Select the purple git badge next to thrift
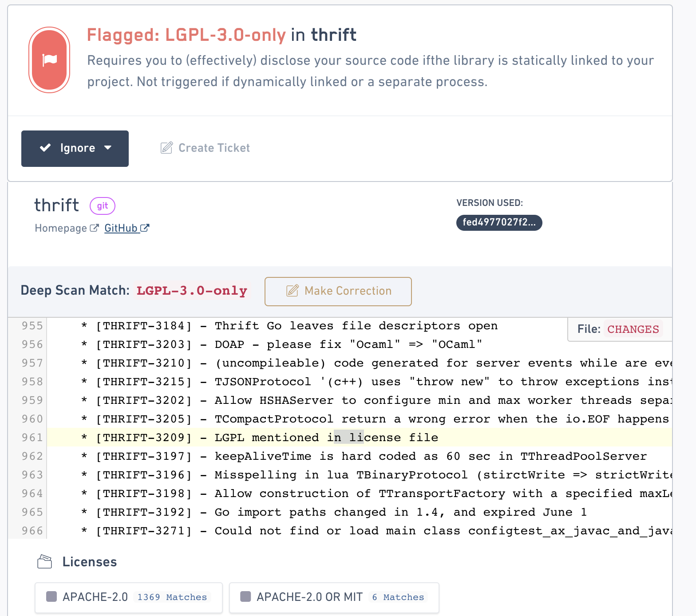Image resolution: width=696 pixels, height=616 pixels. (x=102, y=205)
